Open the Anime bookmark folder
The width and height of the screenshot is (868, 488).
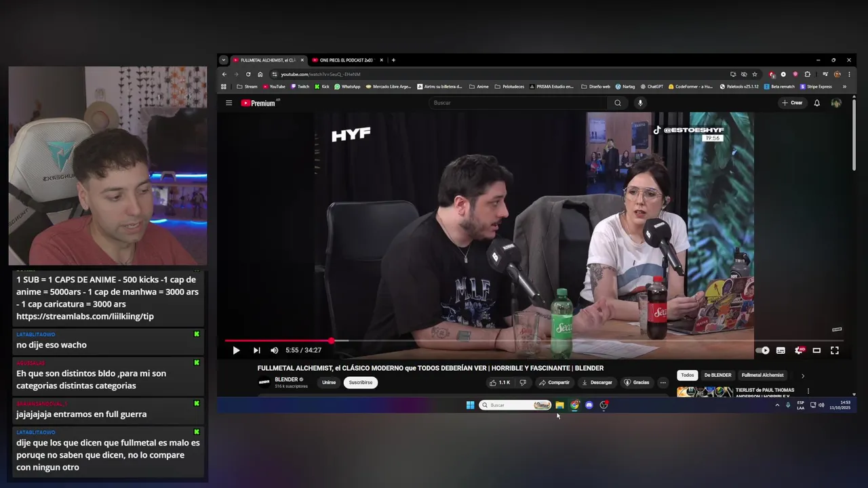coord(479,87)
